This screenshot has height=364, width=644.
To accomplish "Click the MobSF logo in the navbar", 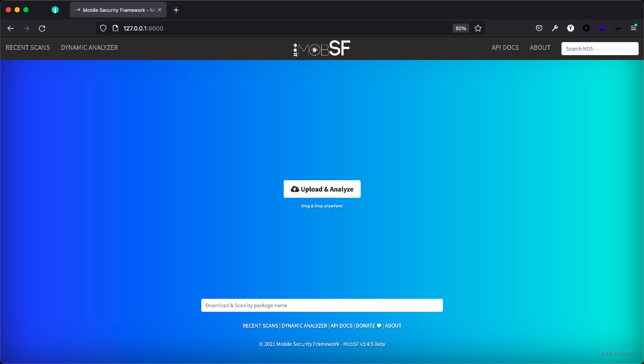I will coord(322,48).
